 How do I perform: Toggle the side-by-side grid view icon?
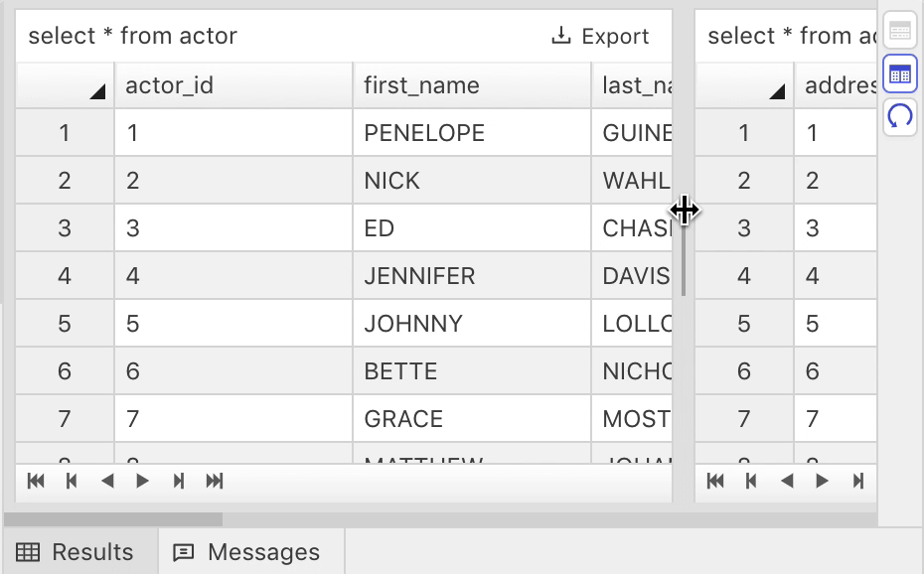(900, 73)
